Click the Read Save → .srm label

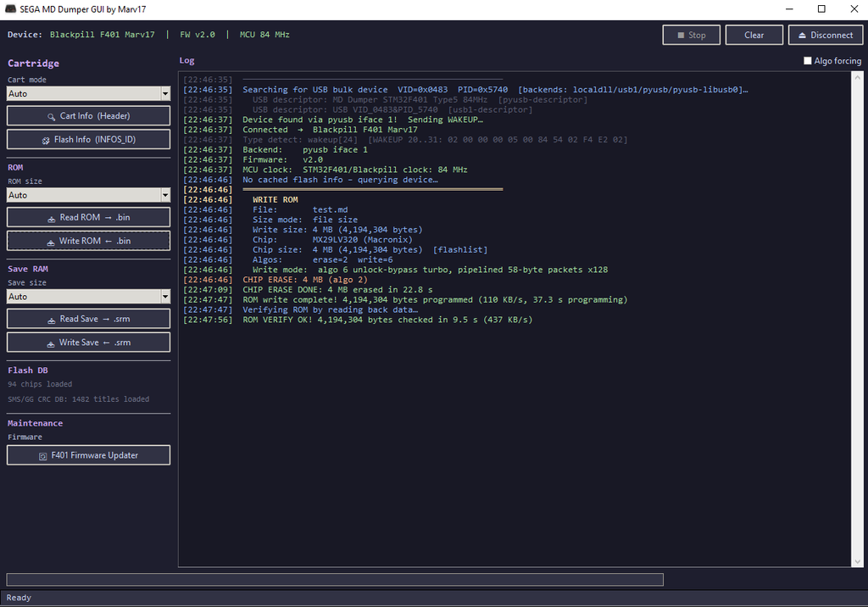(95, 319)
